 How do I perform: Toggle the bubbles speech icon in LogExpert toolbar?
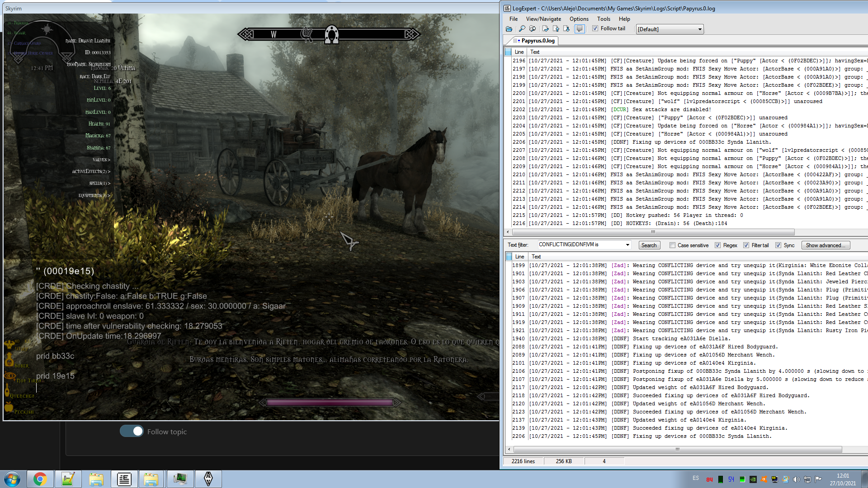tap(580, 29)
